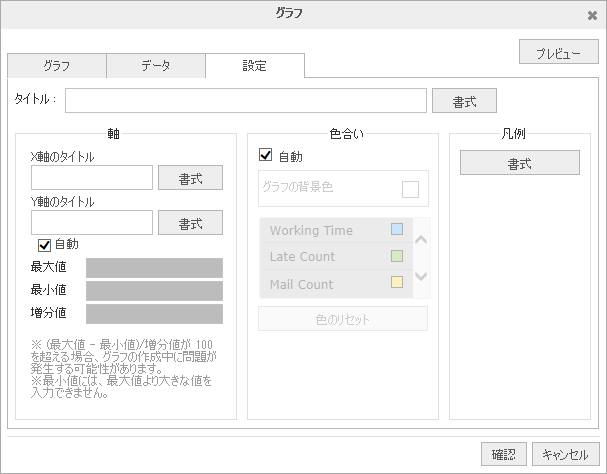Open 書式 for the Y axis title

click(190, 222)
